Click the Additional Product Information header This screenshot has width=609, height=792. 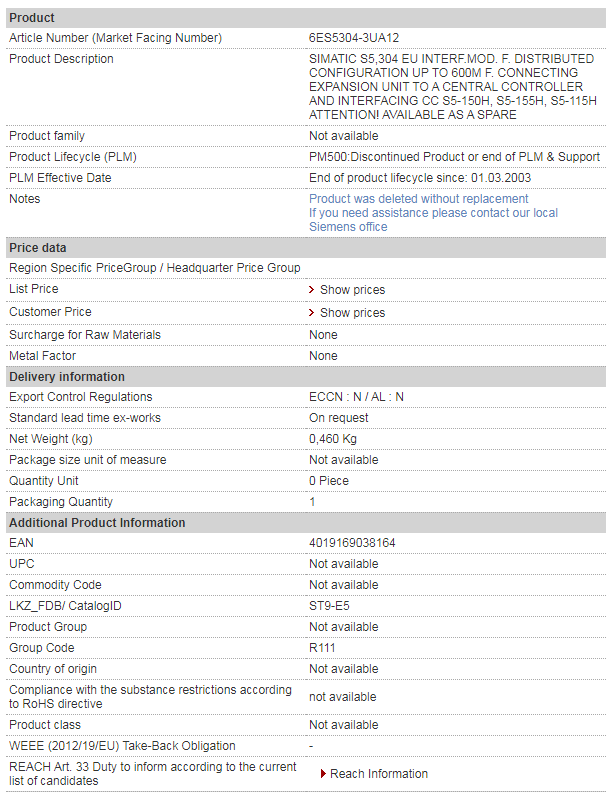(97, 523)
